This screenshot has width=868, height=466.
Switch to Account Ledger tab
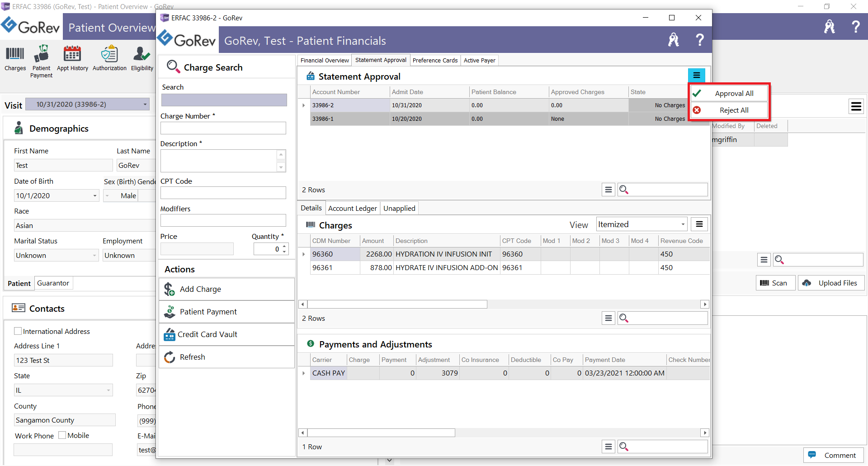(x=353, y=209)
